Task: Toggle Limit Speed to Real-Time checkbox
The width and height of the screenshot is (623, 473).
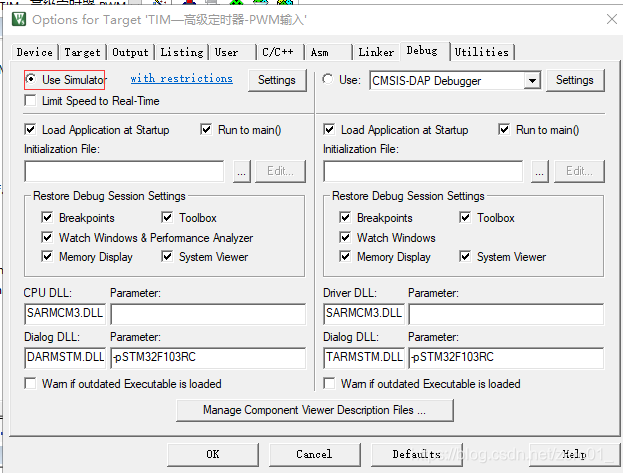Action: 30,101
